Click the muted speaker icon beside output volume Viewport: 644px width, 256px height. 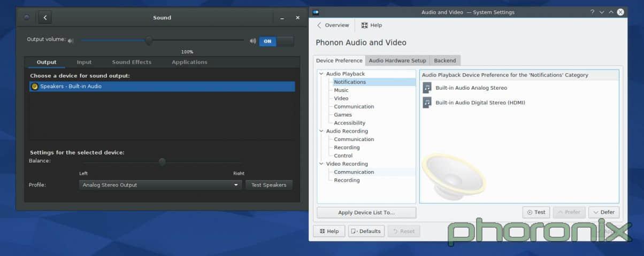tap(71, 40)
